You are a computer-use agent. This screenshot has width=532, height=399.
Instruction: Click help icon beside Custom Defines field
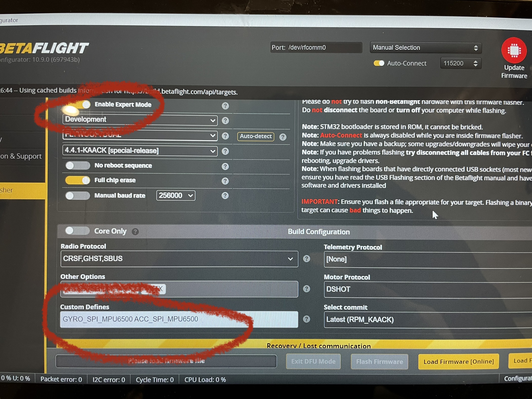point(307,319)
